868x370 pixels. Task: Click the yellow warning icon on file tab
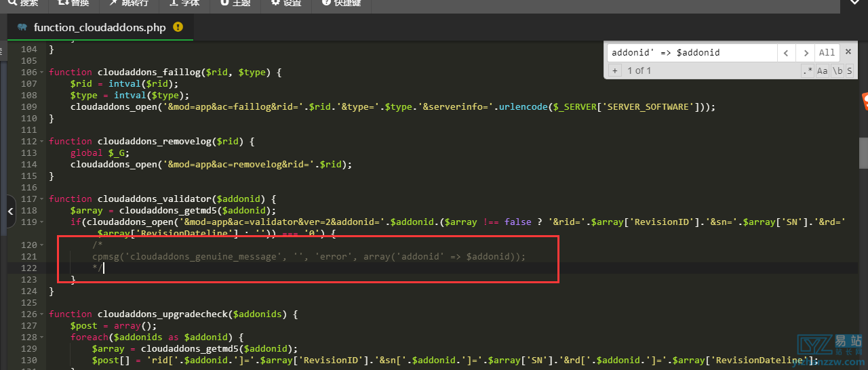[x=178, y=27]
